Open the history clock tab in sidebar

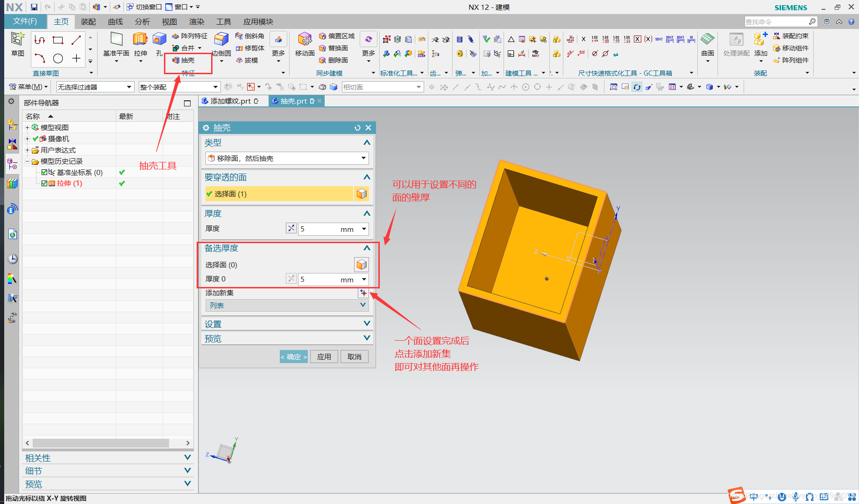pyautogui.click(x=13, y=259)
